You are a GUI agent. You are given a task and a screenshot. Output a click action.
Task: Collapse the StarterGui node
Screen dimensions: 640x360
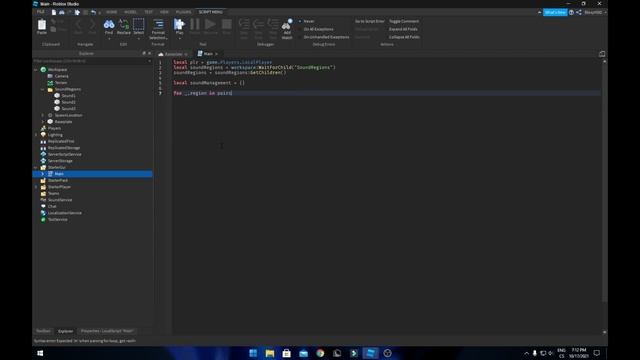click(36, 168)
